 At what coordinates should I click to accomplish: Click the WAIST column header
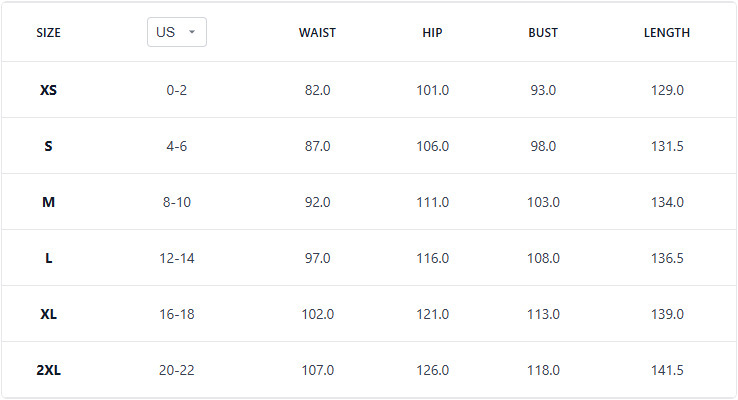(x=317, y=33)
